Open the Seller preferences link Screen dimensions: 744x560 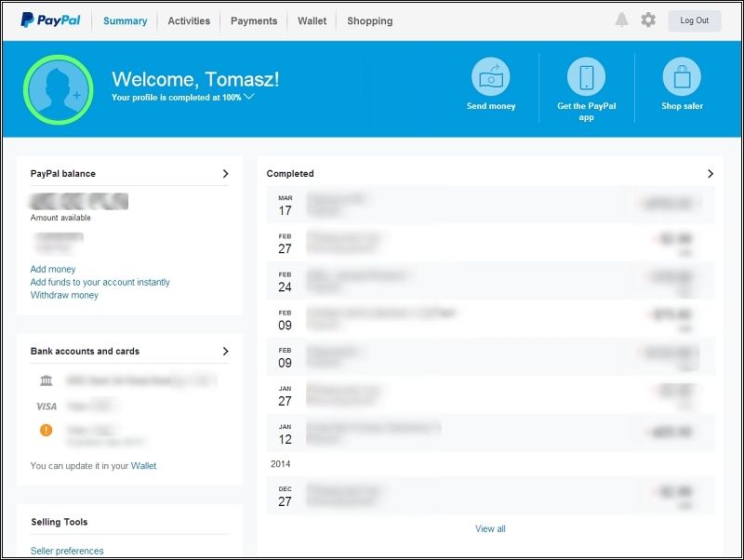click(x=67, y=551)
